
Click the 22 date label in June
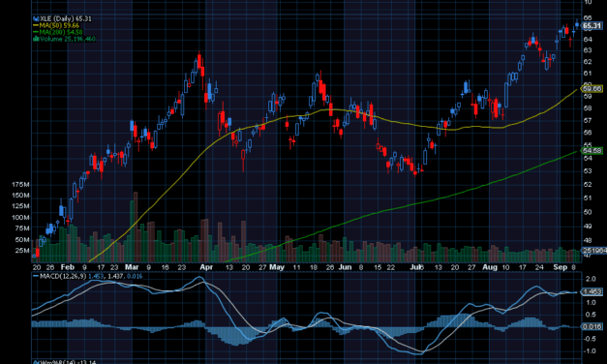tap(391, 267)
